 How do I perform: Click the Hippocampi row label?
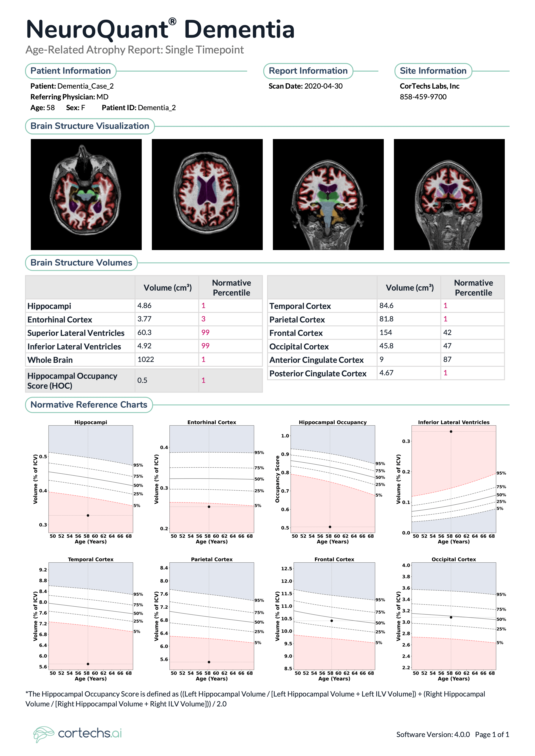[x=49, y=306]
